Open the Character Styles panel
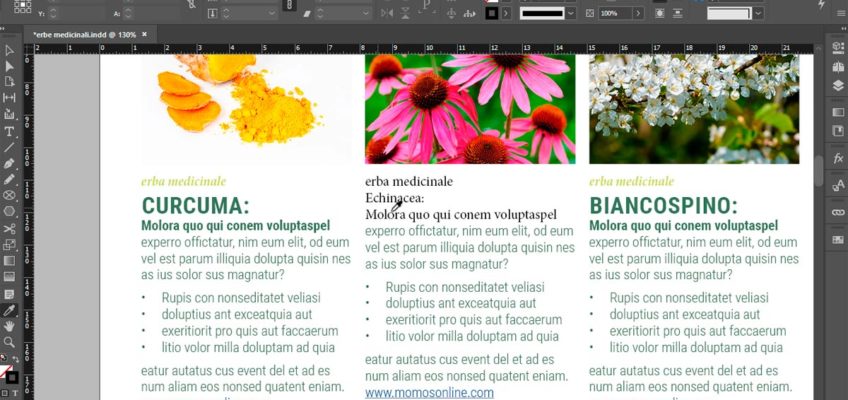 click(x=838, y=186)
